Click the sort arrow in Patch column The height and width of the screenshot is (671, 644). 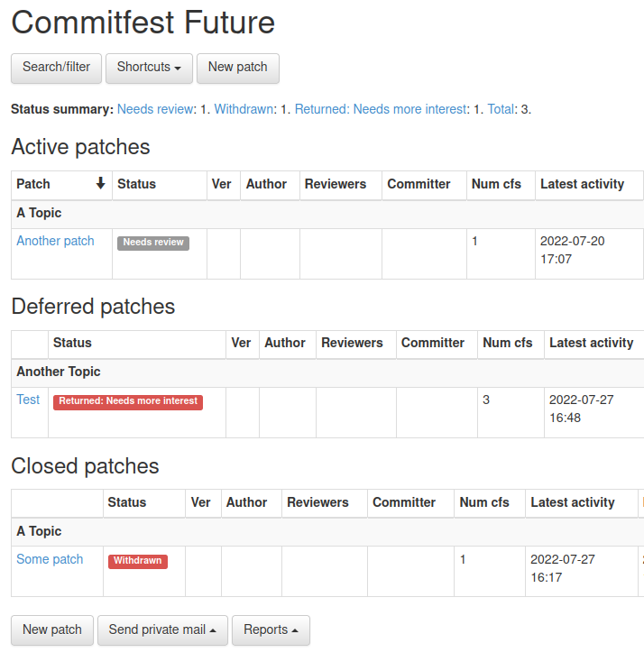pyautogui.click(x=100, y=184)
